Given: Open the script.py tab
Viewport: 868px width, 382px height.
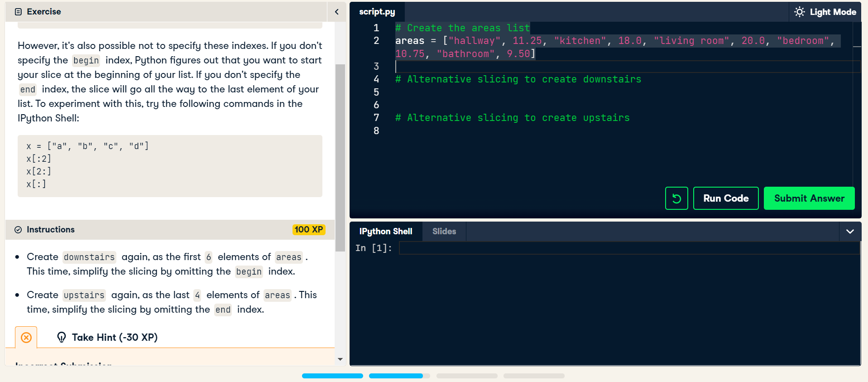Looking at the screenshot, I should tap(377, 12).
